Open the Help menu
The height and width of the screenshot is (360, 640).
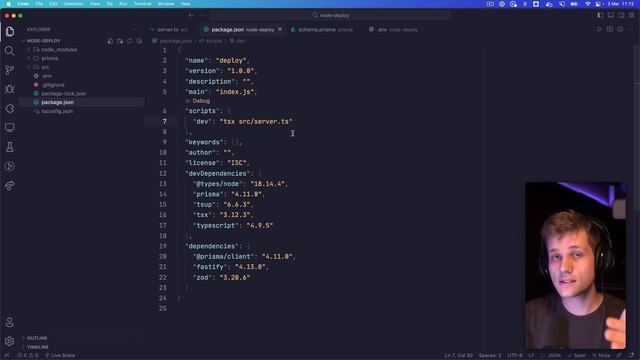click(185, 4)
